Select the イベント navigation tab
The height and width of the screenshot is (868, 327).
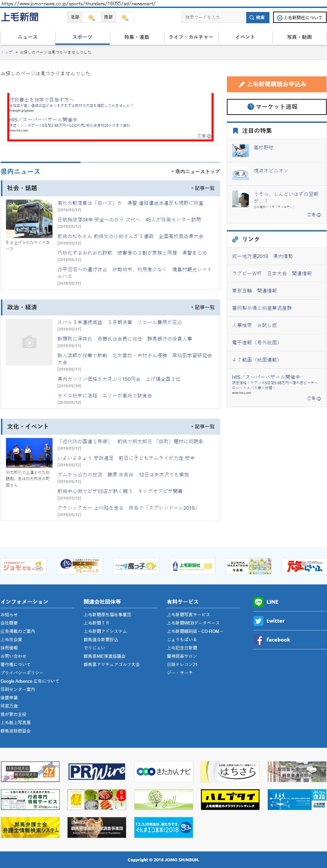click(245, 37)
